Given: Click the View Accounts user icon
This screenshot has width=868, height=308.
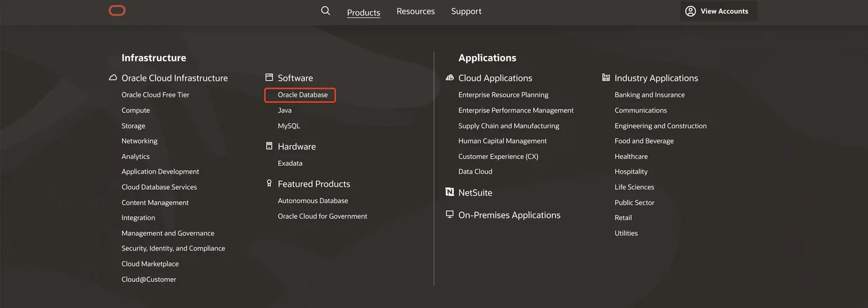Looking at the screenshot, I should tap(691, 11).
